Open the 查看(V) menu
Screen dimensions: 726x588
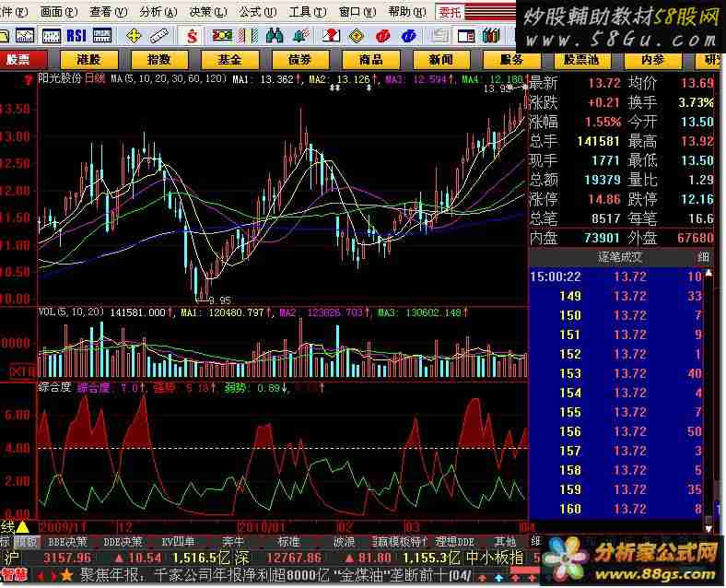coord(109,12)
